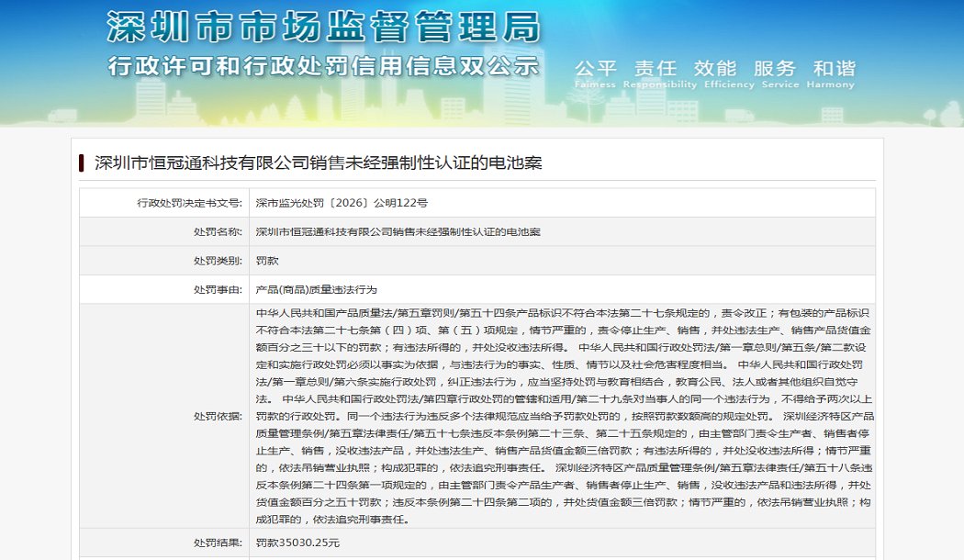Click the 处罚名称 label
The width and height of the screenshot is (964, 560).
(218, 231)
